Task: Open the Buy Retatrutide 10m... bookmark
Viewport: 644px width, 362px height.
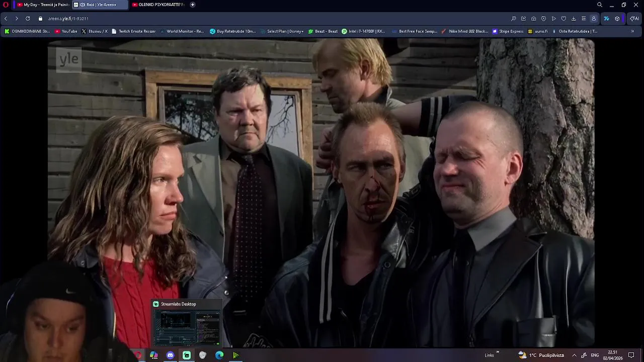Action: pos(233,31)
